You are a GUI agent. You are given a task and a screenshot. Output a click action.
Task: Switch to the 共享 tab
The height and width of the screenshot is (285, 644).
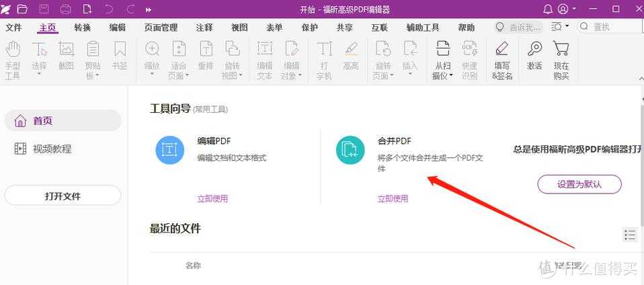coord(345,28)
